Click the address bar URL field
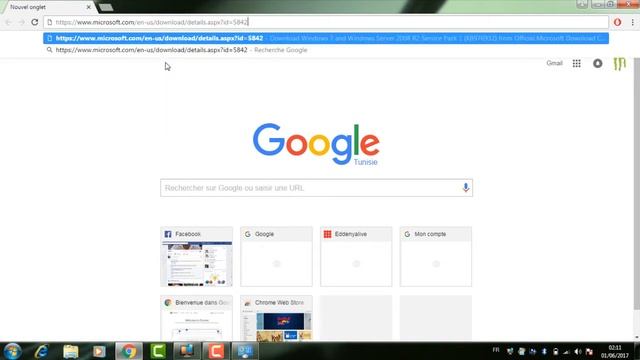This screenshot has width=640, height=360. 326,22
